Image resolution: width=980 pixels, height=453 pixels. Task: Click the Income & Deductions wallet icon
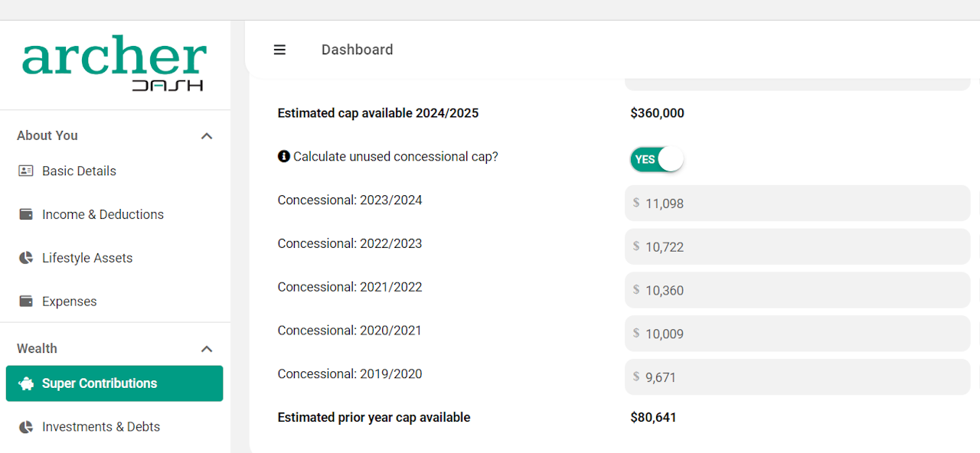26,214
